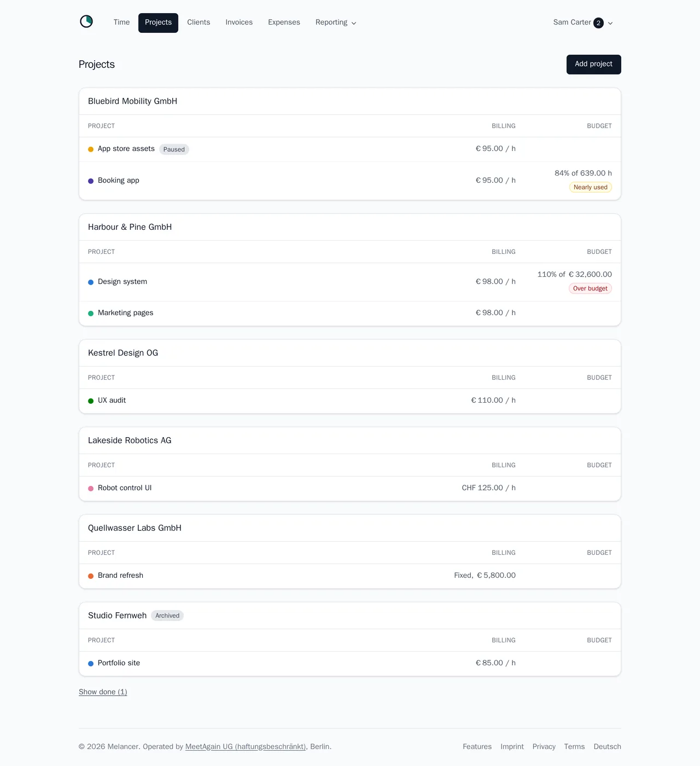Select the Projects tab

tap(158, 22)
